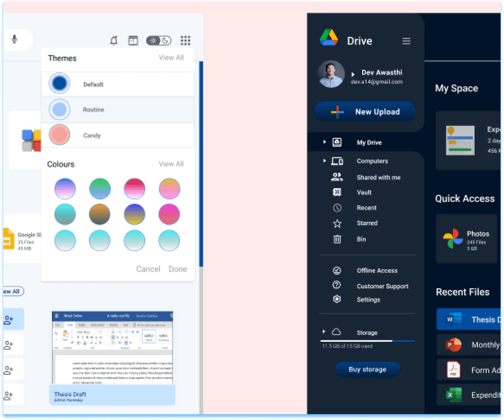Image resolution: width=504 pixels, height=420 pixels.
Task: Pick the green-to-blue gradient colour swatch
Action: pos(100,188)
